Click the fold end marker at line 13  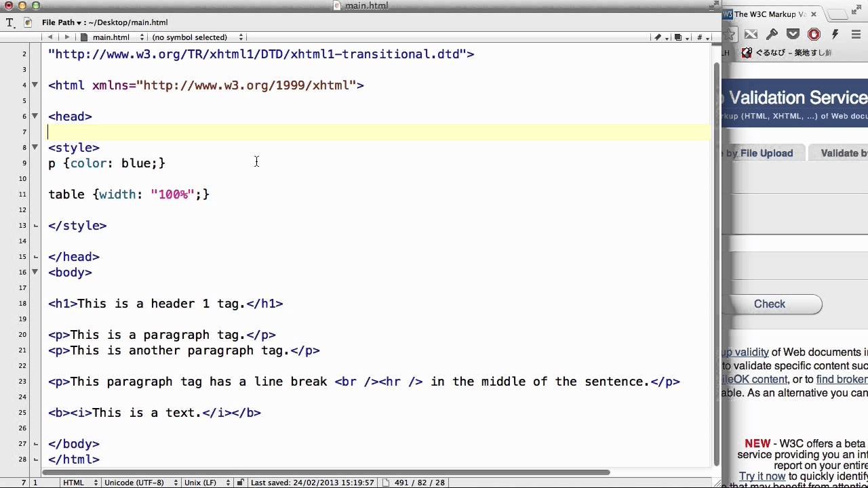click(x=35, y=226)
